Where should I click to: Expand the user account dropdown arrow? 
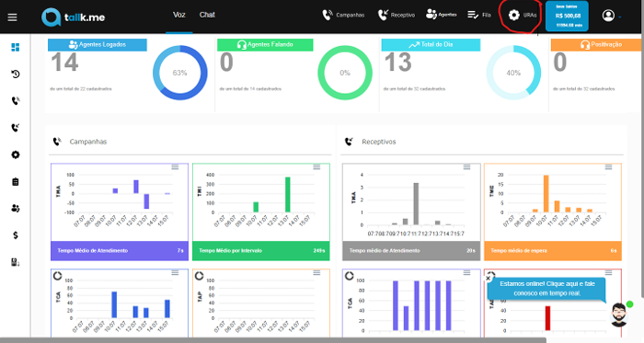pyautogui.click(x=620, y=17)
